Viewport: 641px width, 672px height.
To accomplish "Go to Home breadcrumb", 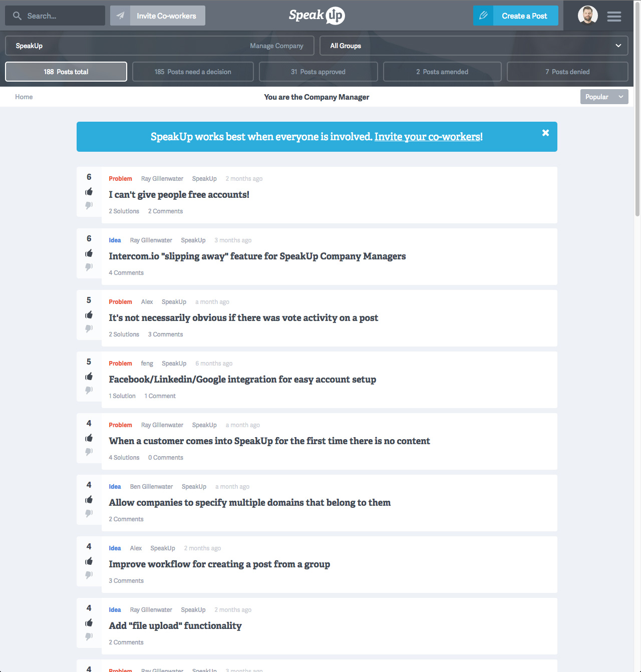I will (24, 97).
